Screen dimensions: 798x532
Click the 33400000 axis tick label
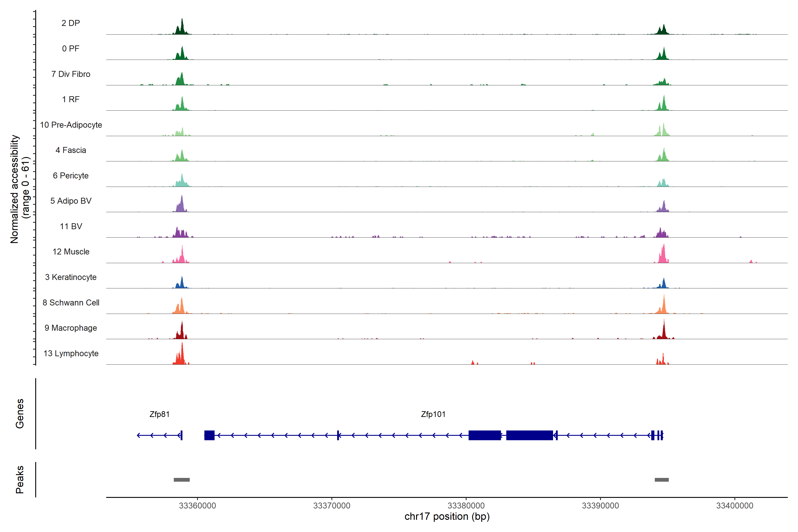(734, 505)
